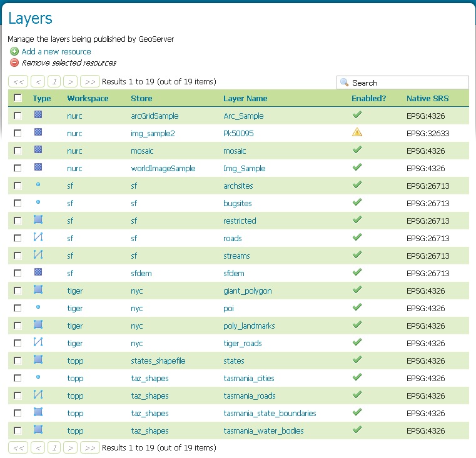Click the enabled checkmark icon for mosaic
476x458 pixels.
coord(357,150)
